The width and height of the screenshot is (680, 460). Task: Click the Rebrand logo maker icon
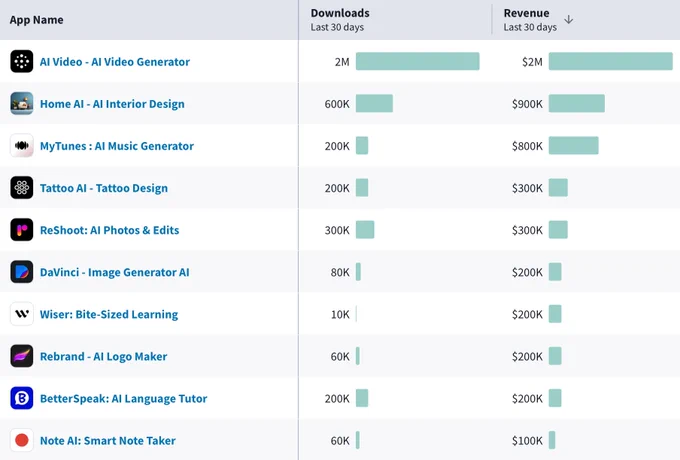(x=22, y=356)
